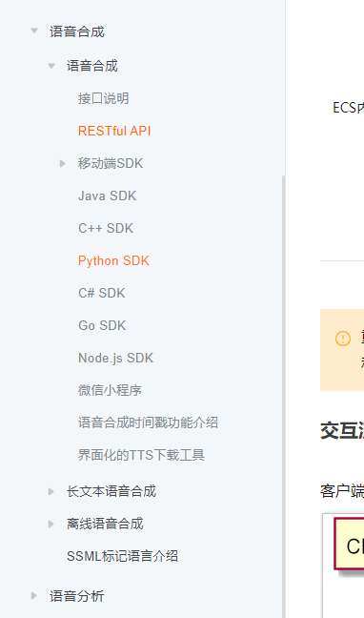Expand the 语音分析 arrow

point(34,596)
